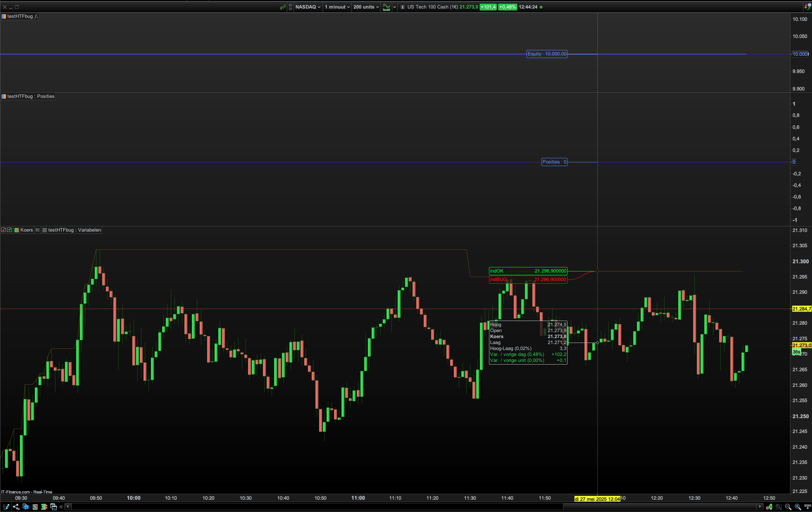Select the testHTFbug : Posities panel label
Image resolution: width=812 pixels, height=512 pixels.
pyautogui.click(x=31, y=96)
